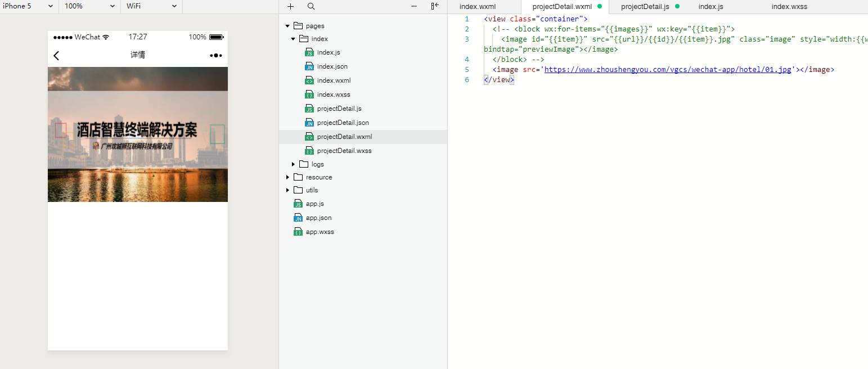Open the 100% zoom level dropdown

tap(90, 6)
